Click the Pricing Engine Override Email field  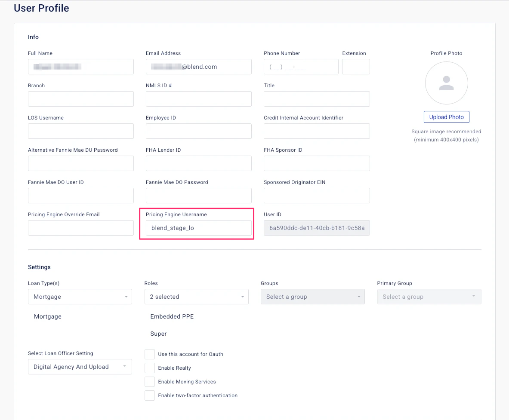81,228
